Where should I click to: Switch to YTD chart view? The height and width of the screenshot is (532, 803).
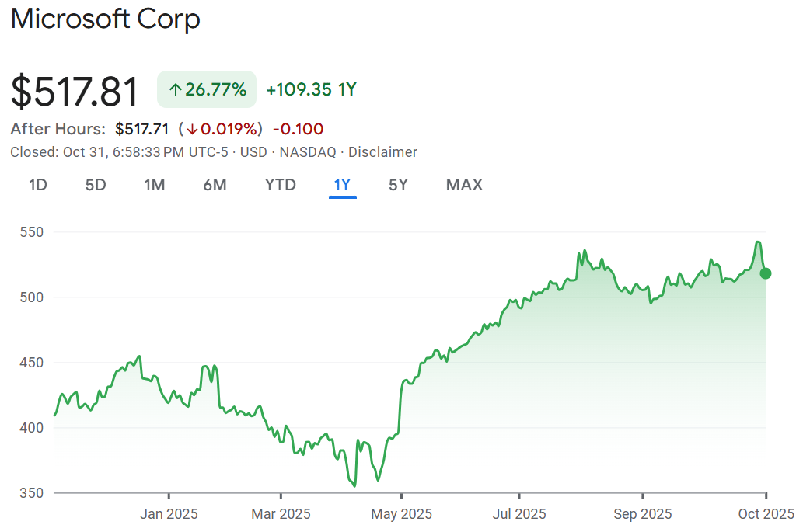pyautogui.click(x=280, y=185)
